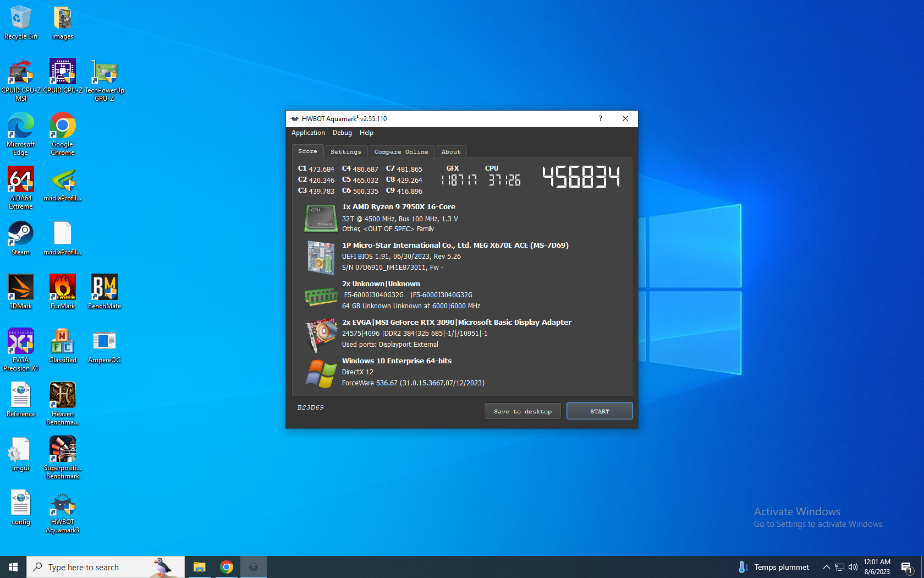Show hidden system tray icons
This screenshot has height=578, width=924.
coord(826,567)
